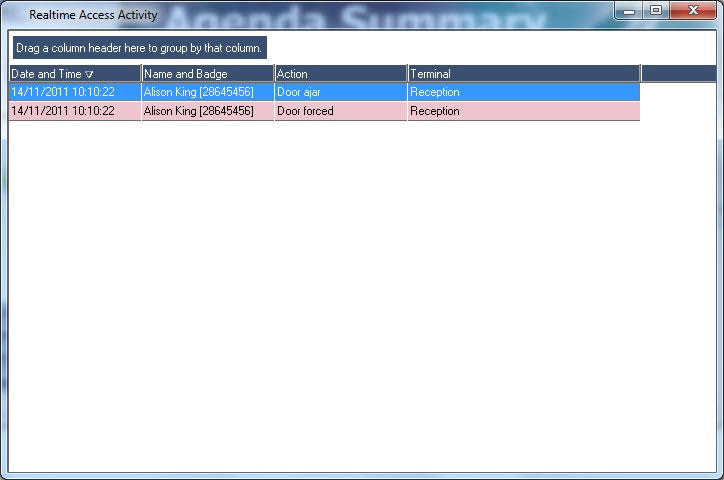Toggle the sort arrow on Date and Time
This screenshot has width=724, height=480.
(89, 74)
